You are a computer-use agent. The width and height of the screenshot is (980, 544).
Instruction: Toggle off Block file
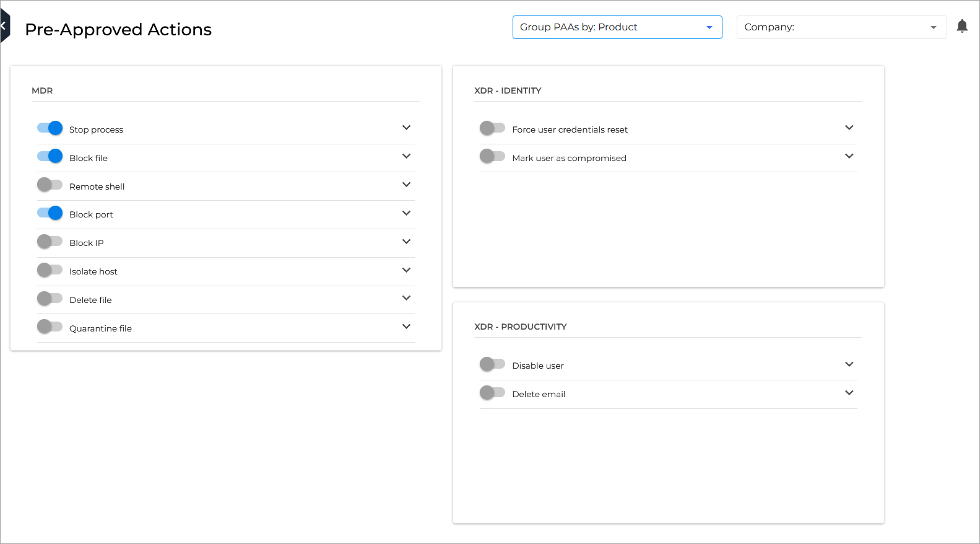point(50,156)
